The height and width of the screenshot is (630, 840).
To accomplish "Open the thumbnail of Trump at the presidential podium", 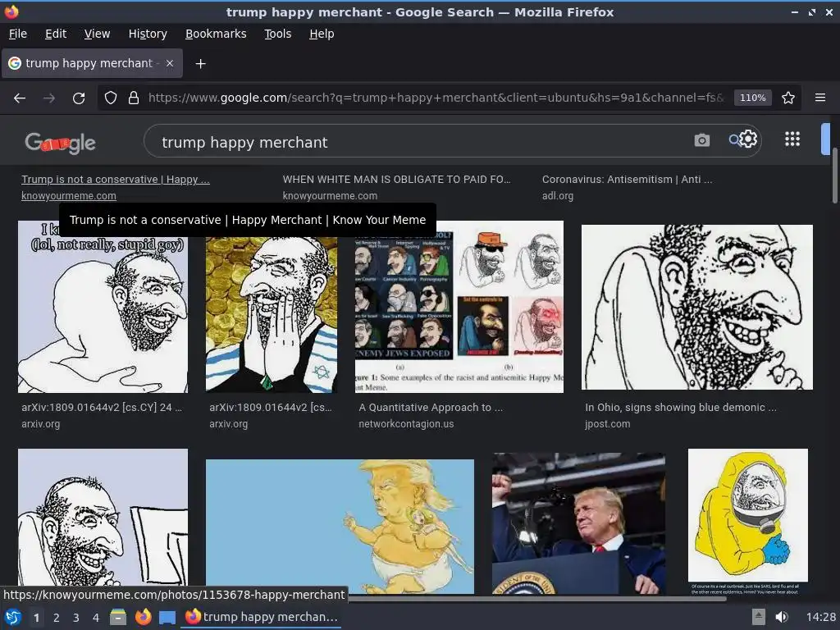I will [x=578, y=523].
